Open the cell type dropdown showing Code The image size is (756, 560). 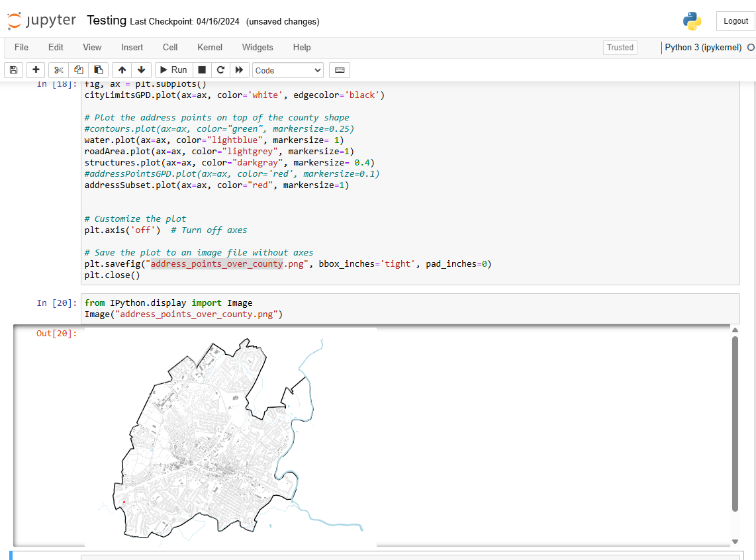click(x=288, y=70)
